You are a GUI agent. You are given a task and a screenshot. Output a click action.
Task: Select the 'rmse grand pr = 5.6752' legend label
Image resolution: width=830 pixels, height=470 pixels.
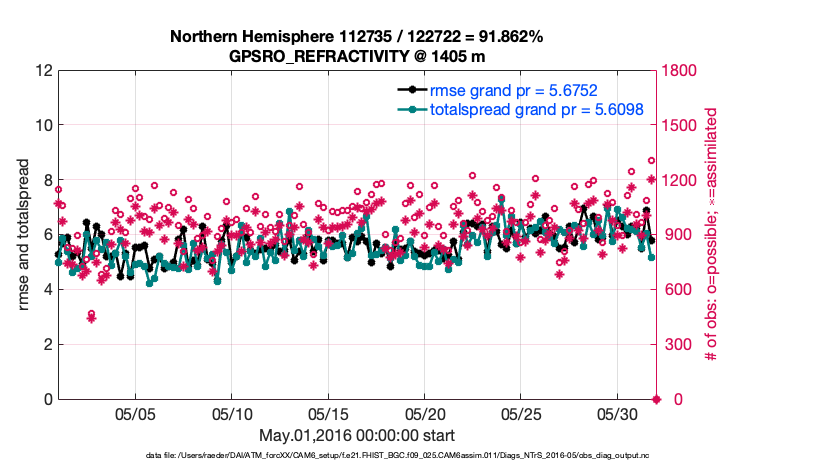coord(513,90)
